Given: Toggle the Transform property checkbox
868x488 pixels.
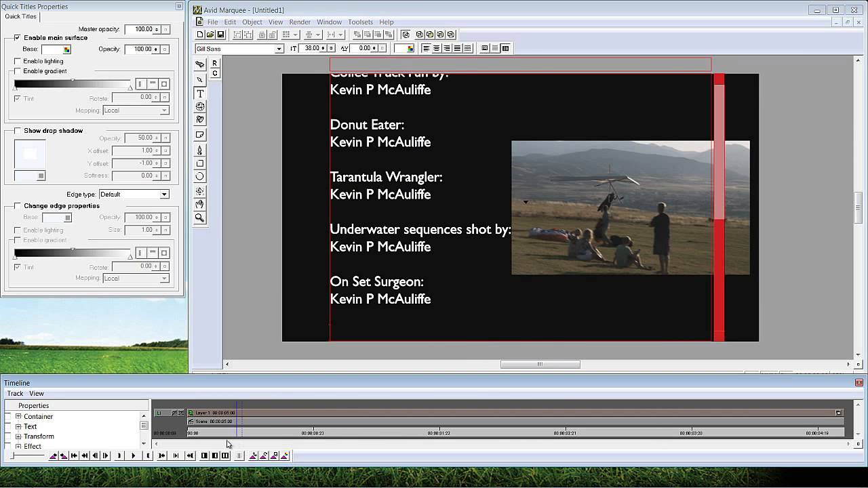Looking at the screenshot, I should (x=8, y=436).
